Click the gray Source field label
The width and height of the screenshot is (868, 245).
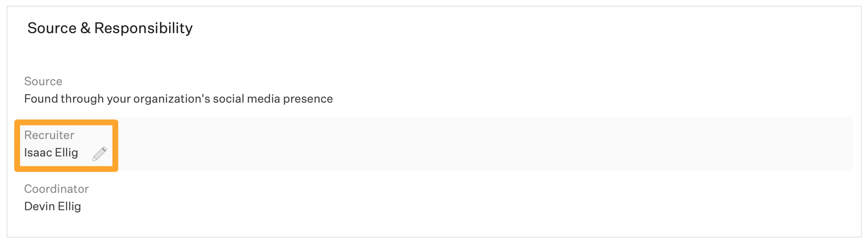43,81
